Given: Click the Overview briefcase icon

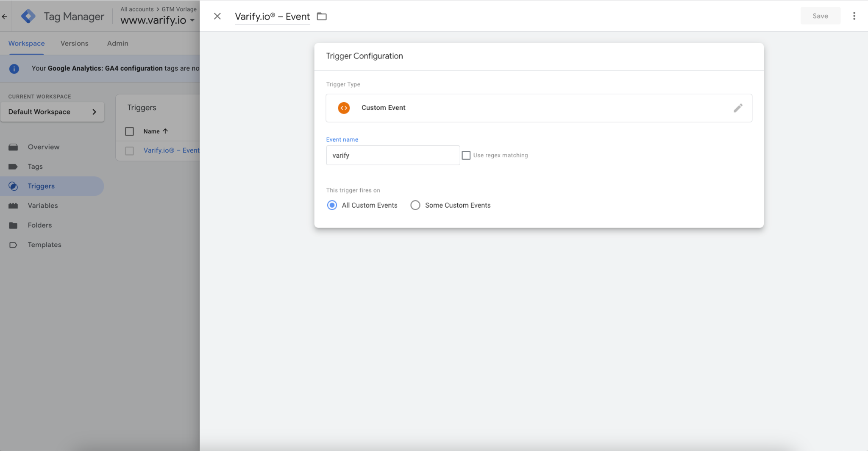Looking at the screenshot, I should click(x=13, y=147).
